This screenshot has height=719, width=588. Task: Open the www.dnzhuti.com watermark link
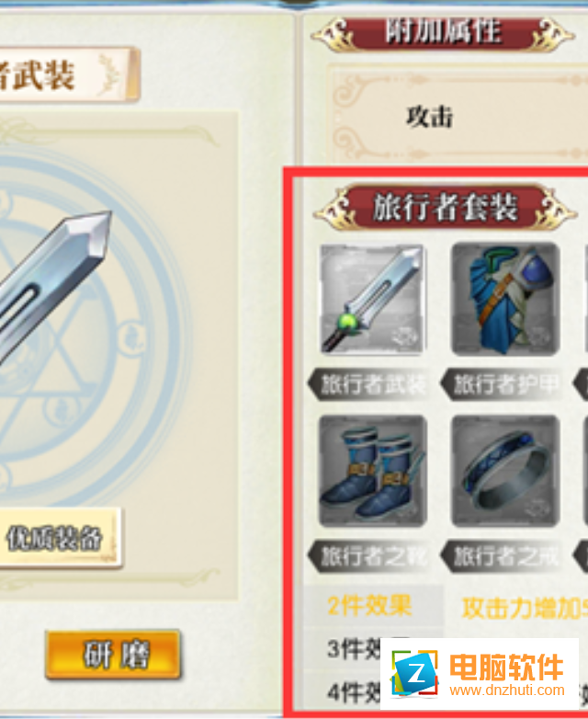507,690
